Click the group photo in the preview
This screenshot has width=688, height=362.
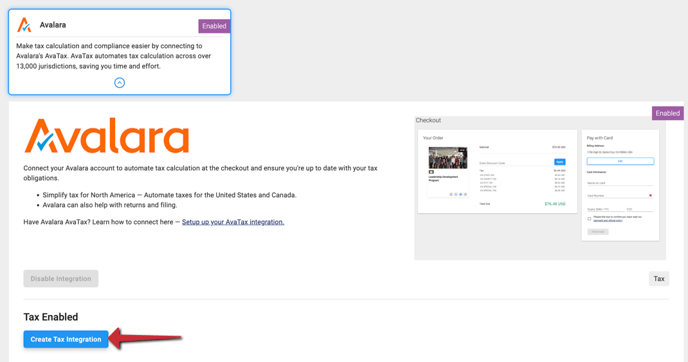pos(448,158)
